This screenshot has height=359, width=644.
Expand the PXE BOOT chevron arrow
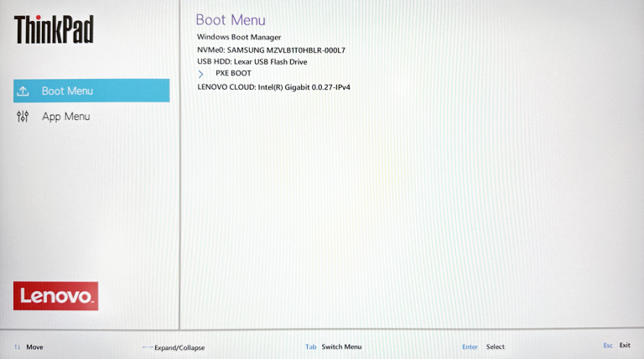200,74
